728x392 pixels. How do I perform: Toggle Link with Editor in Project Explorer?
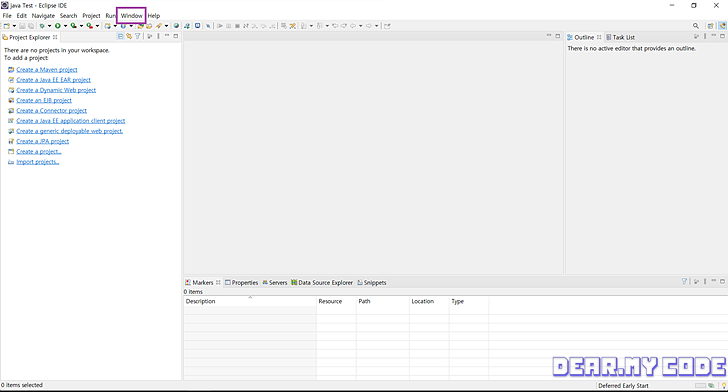point(129,36)
